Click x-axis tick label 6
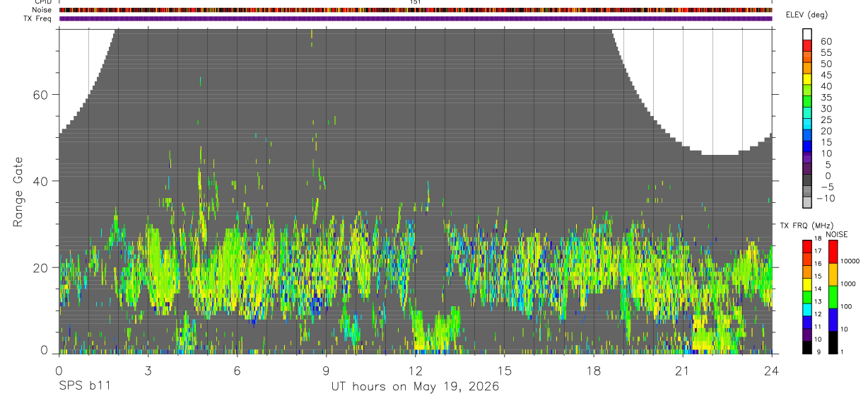 pyautogui.click(x=237, y=371)
